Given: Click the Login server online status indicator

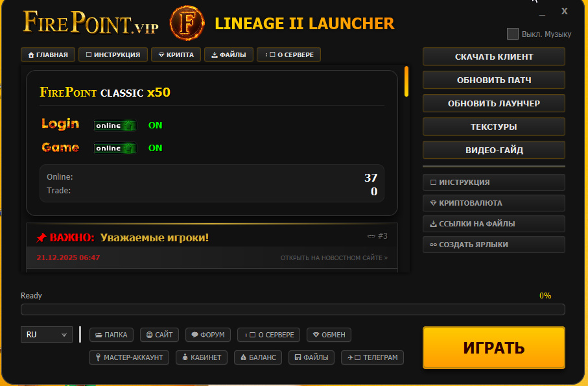Looking at the screenshot, I should pos(115,125).
